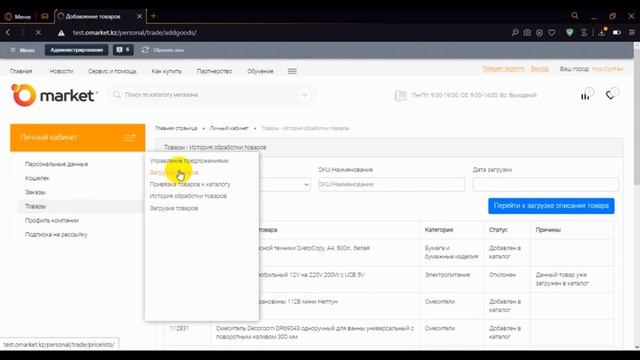Open a new browser tab with plus
The height and width of the screenshot is (360, 640).
point(153,16)
